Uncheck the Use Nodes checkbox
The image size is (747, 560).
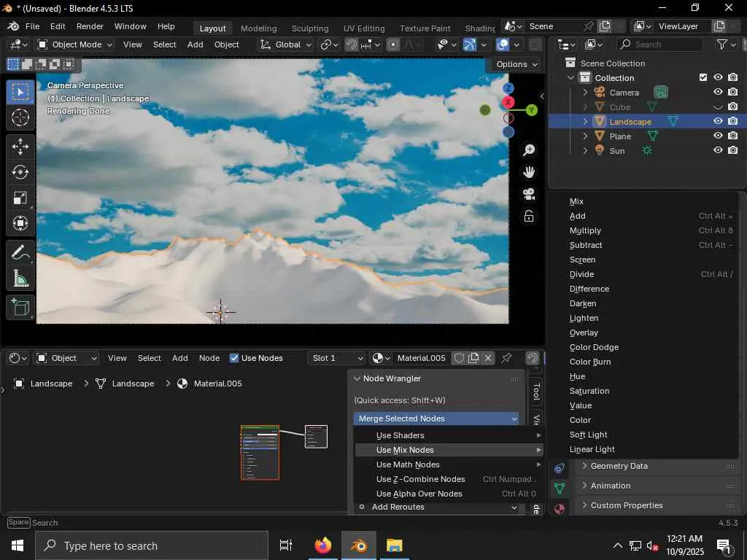234,358
